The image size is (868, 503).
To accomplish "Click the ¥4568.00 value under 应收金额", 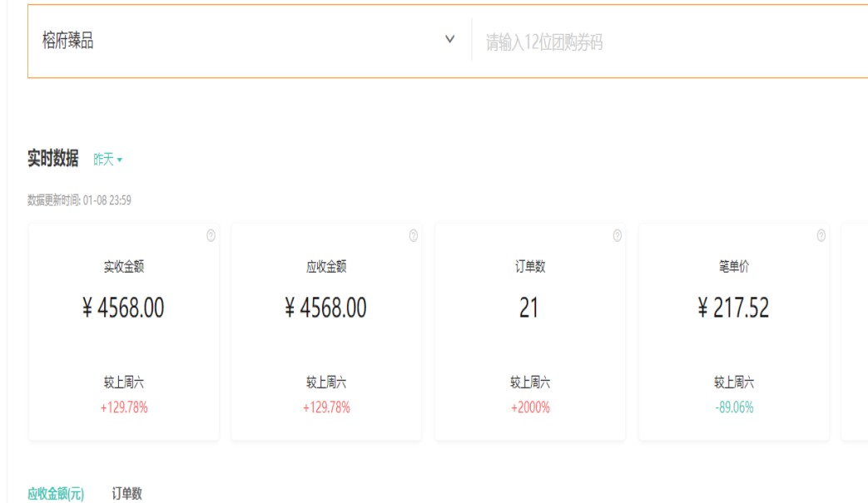I will [x=326, y=308].
